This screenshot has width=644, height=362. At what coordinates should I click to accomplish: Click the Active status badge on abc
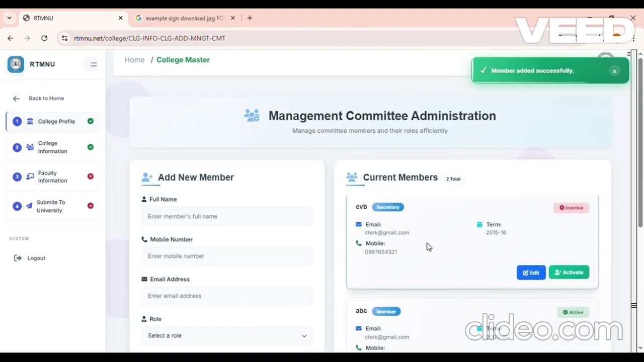click(x=573, y=312)
